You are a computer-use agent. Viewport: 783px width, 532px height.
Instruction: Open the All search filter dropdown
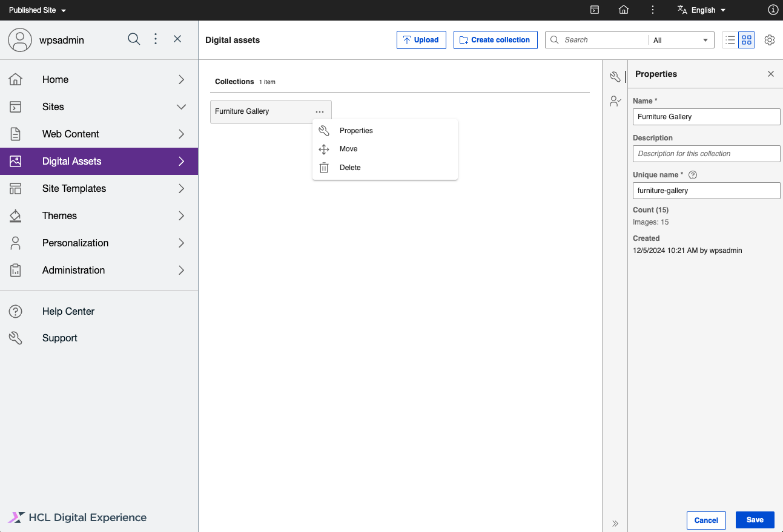click(681, 40)
